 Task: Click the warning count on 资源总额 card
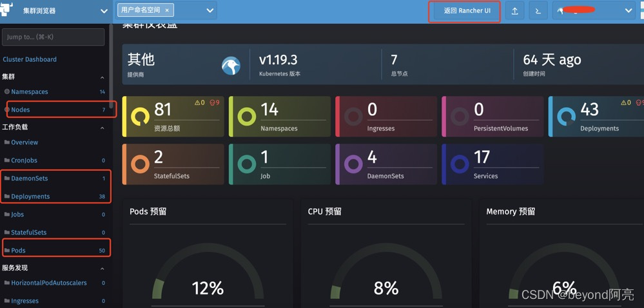(200, 102)
